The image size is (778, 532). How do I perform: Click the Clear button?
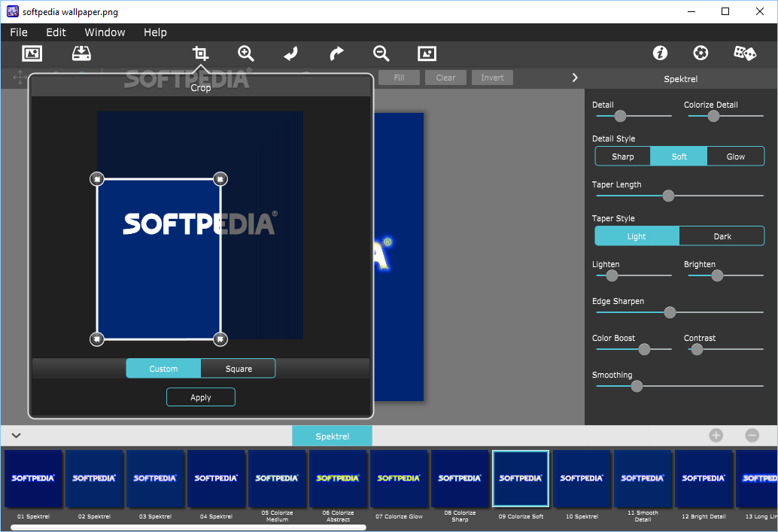click(445, 78)
